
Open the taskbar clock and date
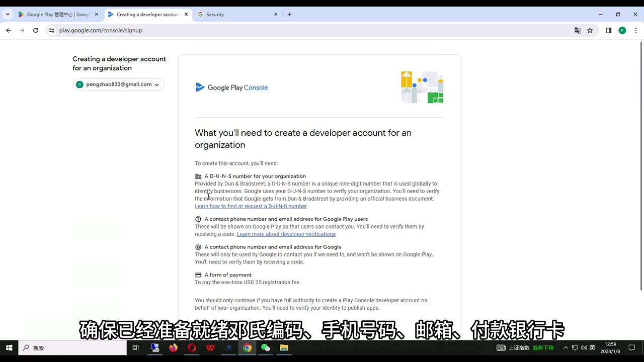click(610, 347)
